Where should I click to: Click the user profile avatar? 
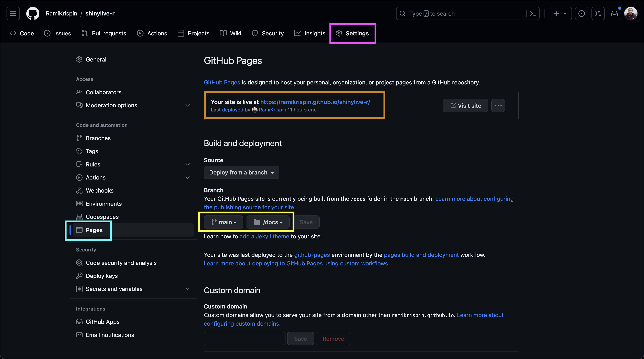631,13
